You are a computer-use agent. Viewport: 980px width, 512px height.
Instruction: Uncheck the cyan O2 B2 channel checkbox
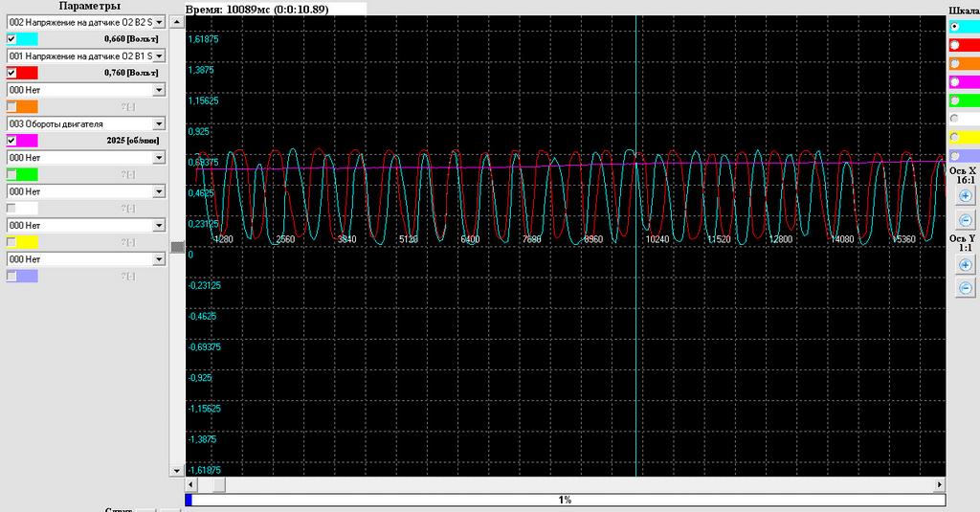(11, 38)
